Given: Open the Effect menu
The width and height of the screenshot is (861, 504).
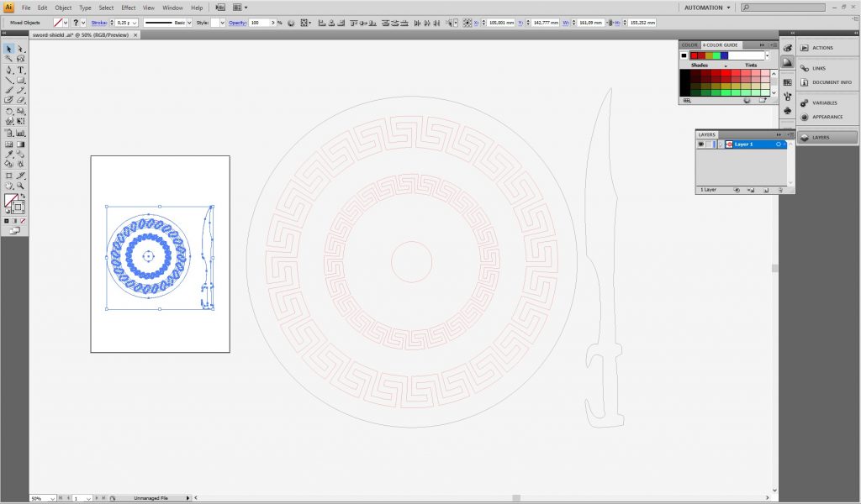Looking at the screenshot, I should click(128, 8).
